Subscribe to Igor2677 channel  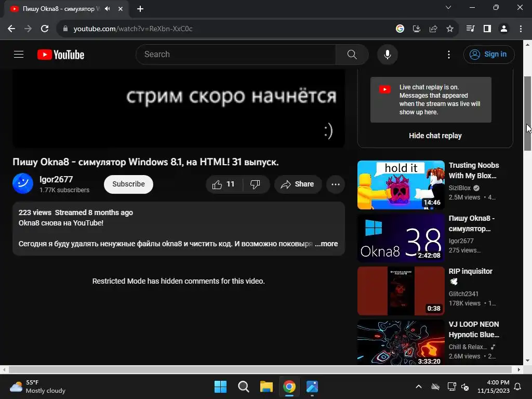pos(128,184)
